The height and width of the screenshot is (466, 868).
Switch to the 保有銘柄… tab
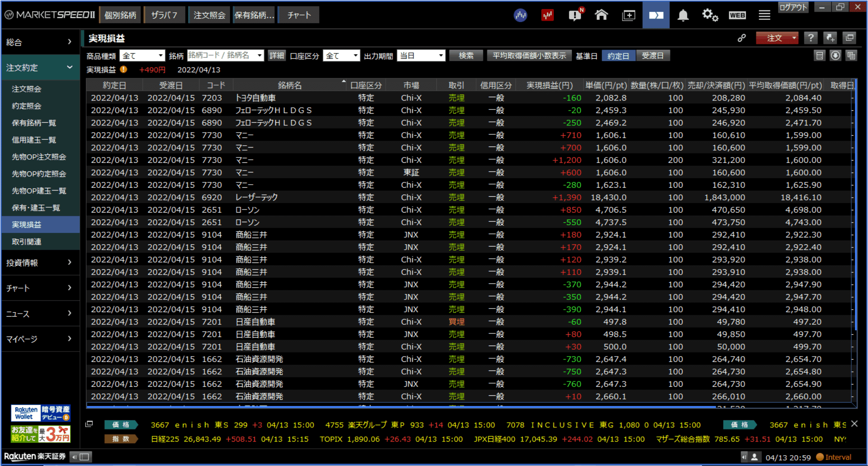[254, 15]
